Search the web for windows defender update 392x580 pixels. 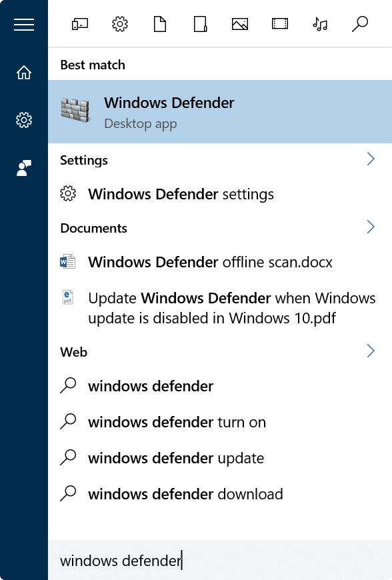click(x=220, y=458)
